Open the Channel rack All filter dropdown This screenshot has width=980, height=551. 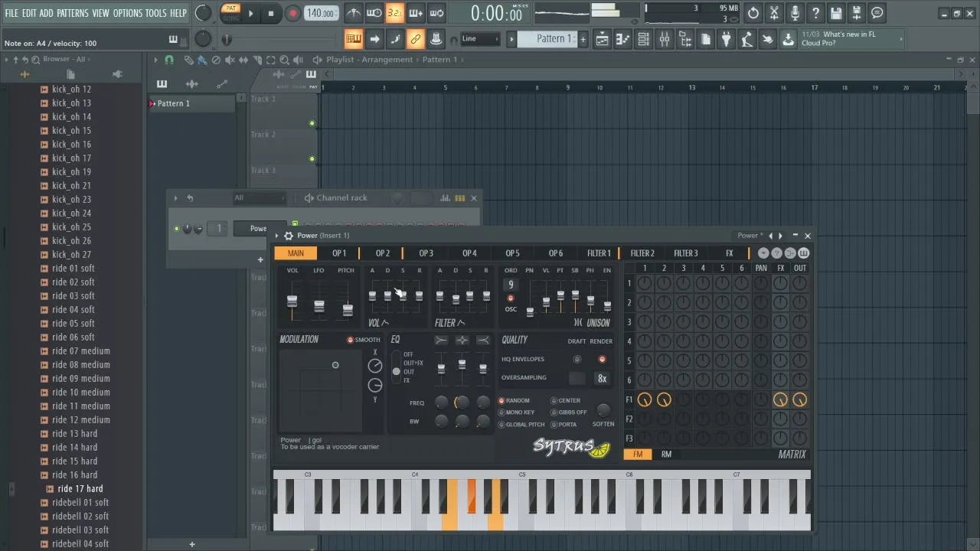pyautogui.click(x=260, y=198)
